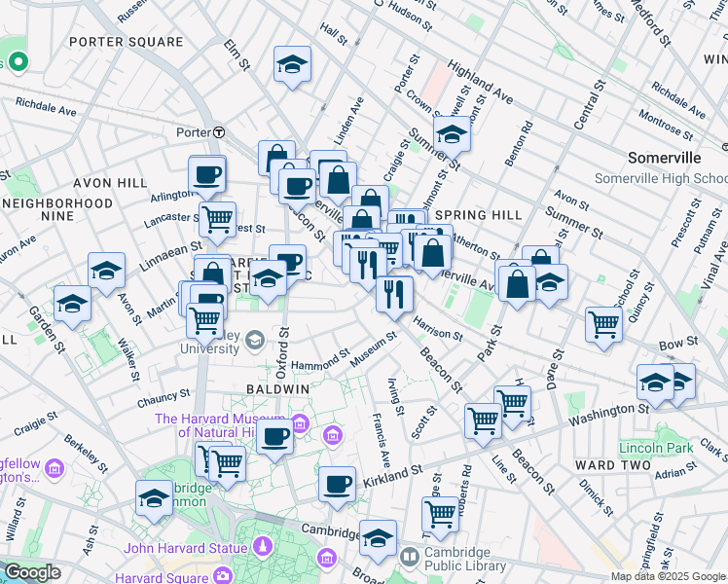Viewport: 728px width, 584px height.
Task: Select the grocery cart marker by Lancaster St
Action: click(217, 221)
